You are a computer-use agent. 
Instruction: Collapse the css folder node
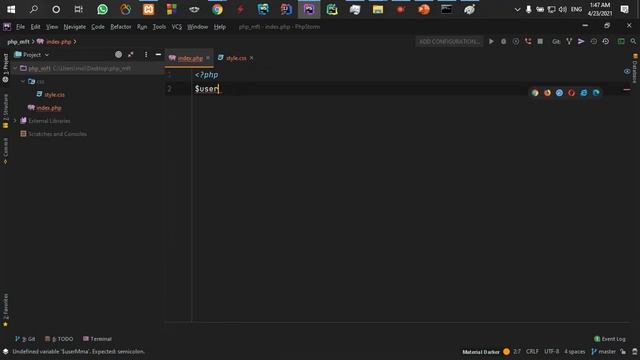(23, 82)
